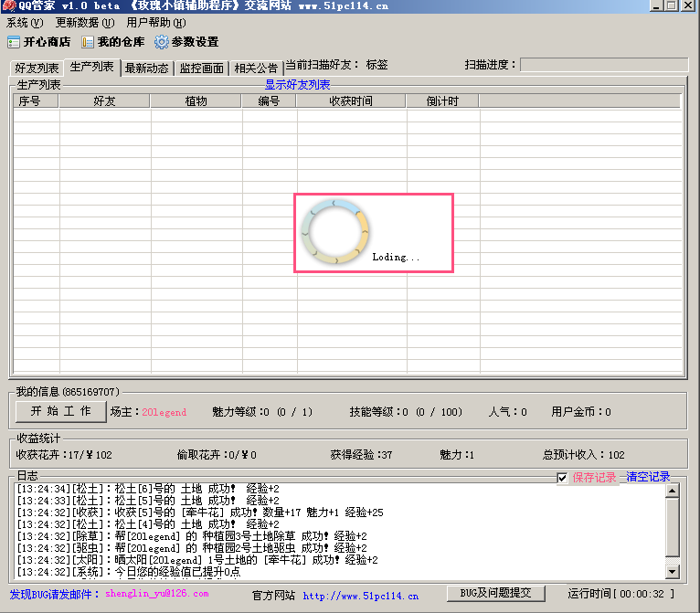Click the 技能等级 :0 (0 / 100) text
Viewport: 700px width, 613px height.
click(x=406, y=412)
